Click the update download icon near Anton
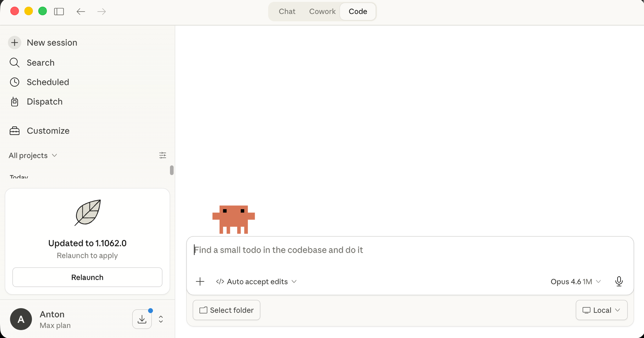The height and width of the screenshot is (338, 644). pyautogui.click(x=142, y=319)
